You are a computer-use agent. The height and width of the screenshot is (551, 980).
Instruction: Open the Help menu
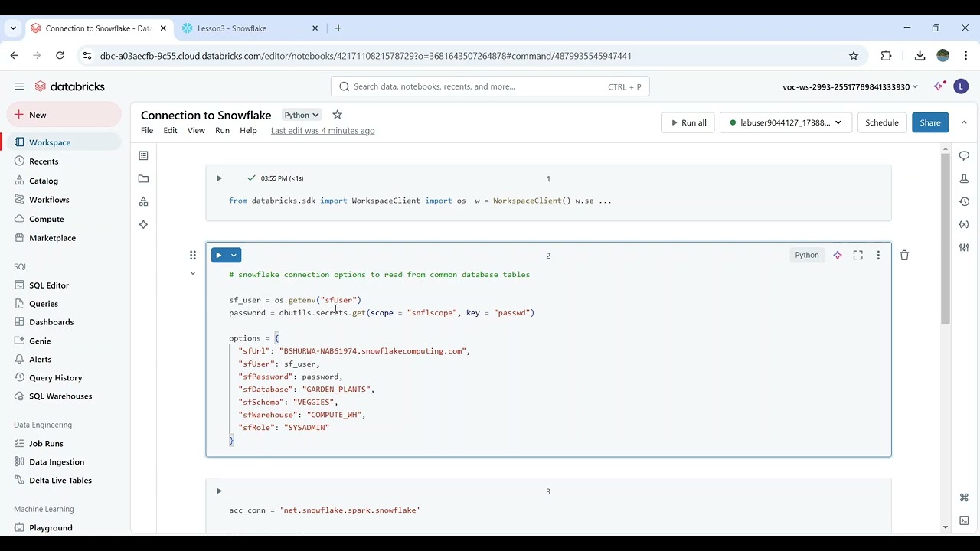248,131
